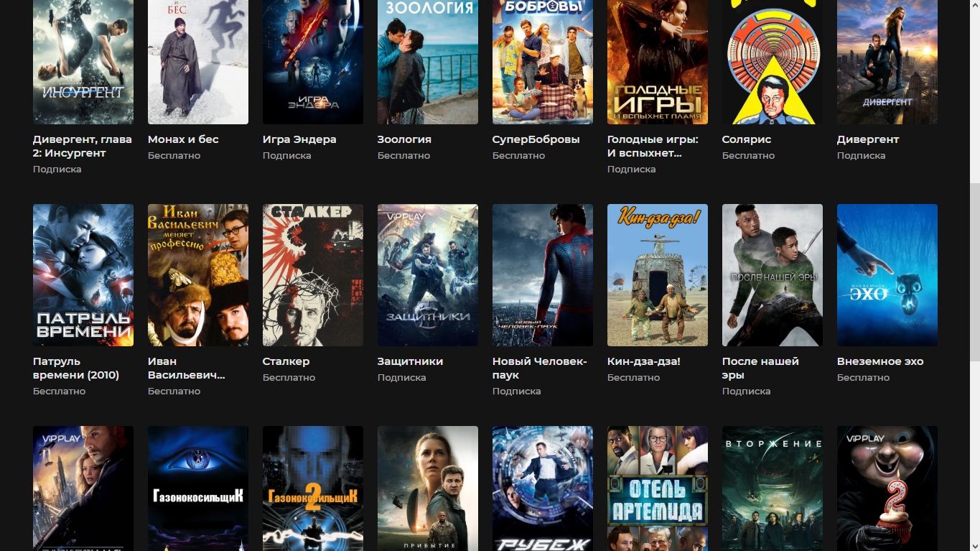Click the Кин-дза-дза! title text

click(x=644, y=361)
